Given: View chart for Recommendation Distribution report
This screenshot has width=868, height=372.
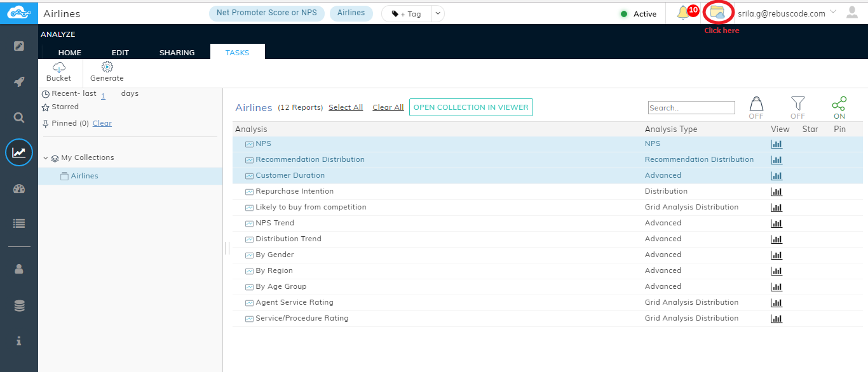Looking at the screenshot, I should pyautogui.click(x=776, y=160).
